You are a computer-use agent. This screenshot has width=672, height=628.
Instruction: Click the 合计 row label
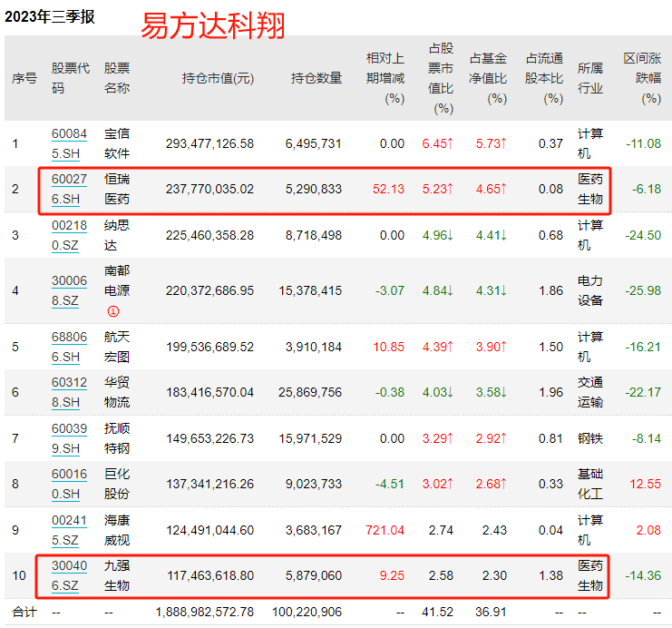[x=24, y=612]
